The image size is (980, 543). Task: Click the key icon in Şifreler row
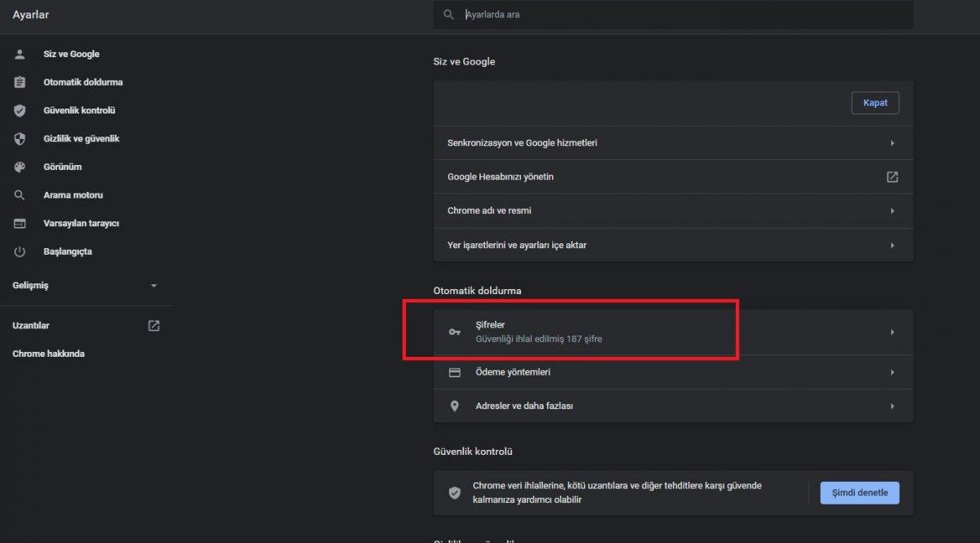(x=455, y=332)
